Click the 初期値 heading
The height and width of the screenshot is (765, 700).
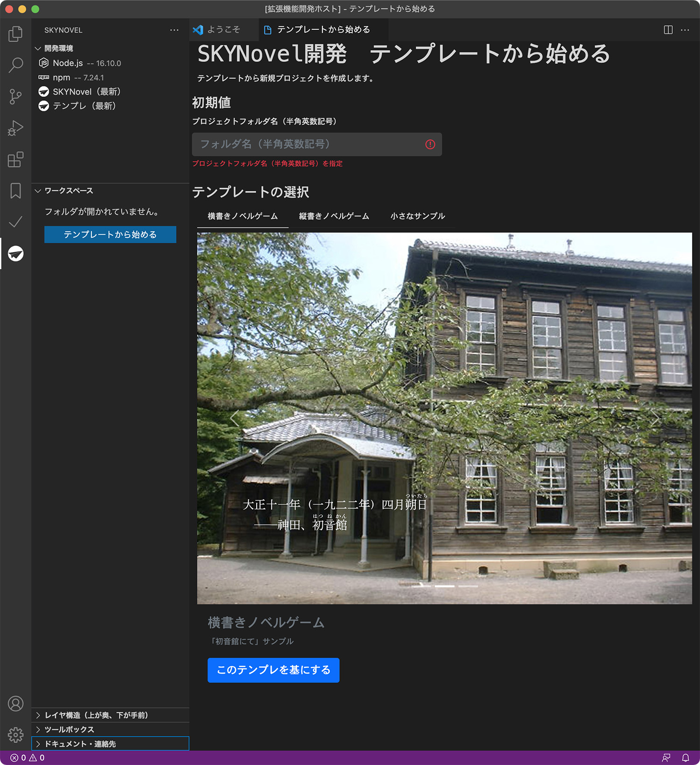211,102
